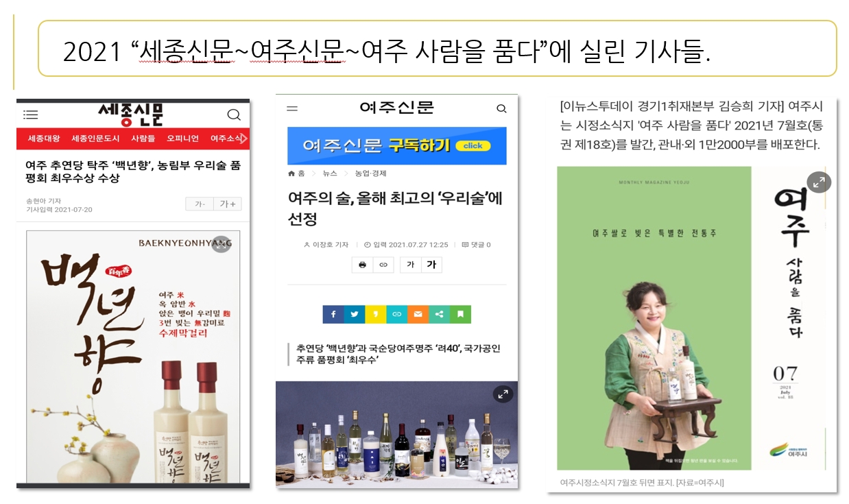849x504 pixels.
Task: Open the Yeoju Sinmun hamburger menu
Action: pos(292,108)
